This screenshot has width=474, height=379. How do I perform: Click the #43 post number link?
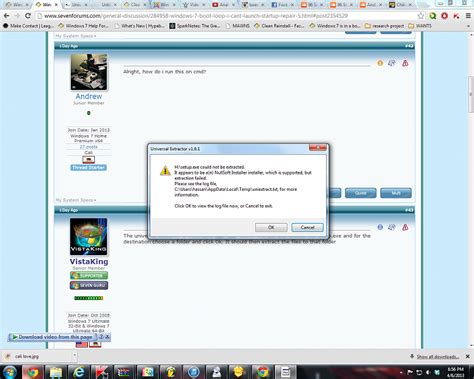[x=409, y=210]
